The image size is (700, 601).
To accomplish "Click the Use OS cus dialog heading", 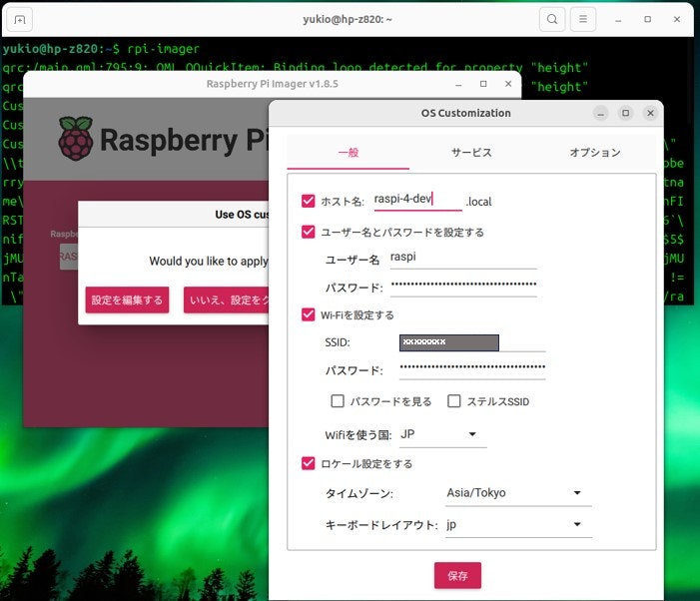I will pos(242,215).
